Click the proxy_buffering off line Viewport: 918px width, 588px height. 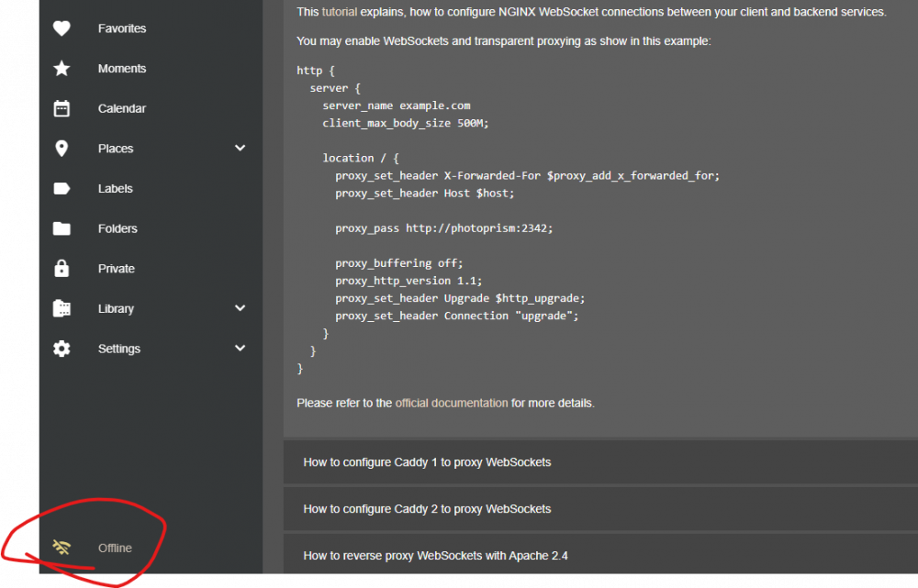[398, 263]
